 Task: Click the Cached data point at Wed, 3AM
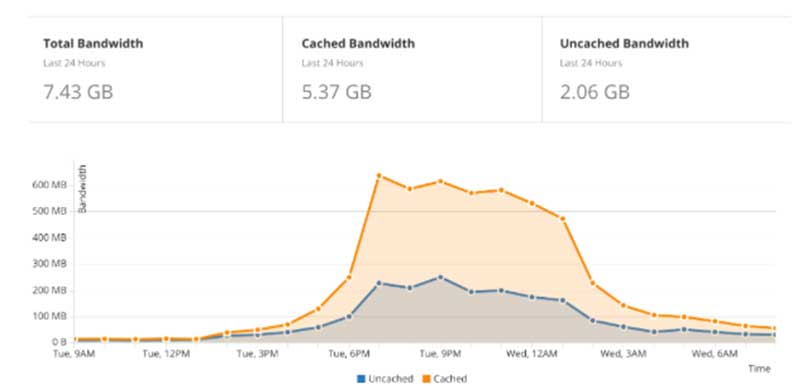point(623,306)
